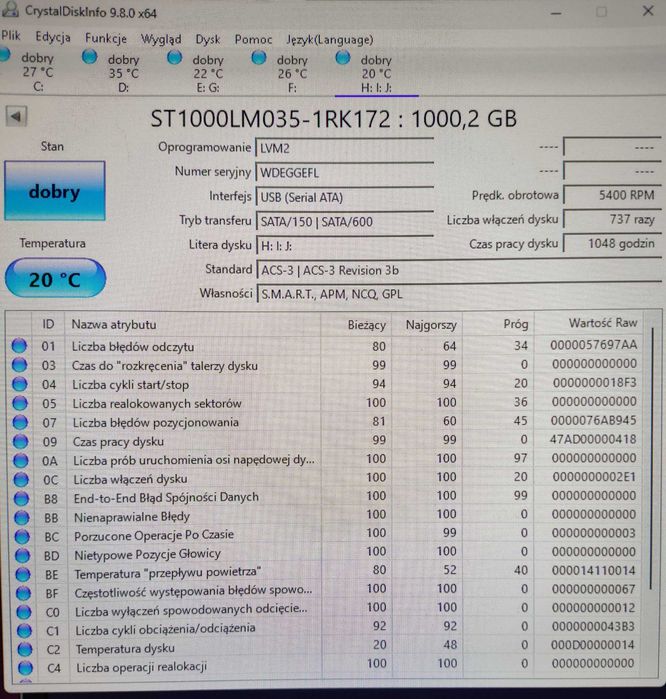
Task: Click the 1048 godzin power-on hours field
Action: (x=613, y=243)
